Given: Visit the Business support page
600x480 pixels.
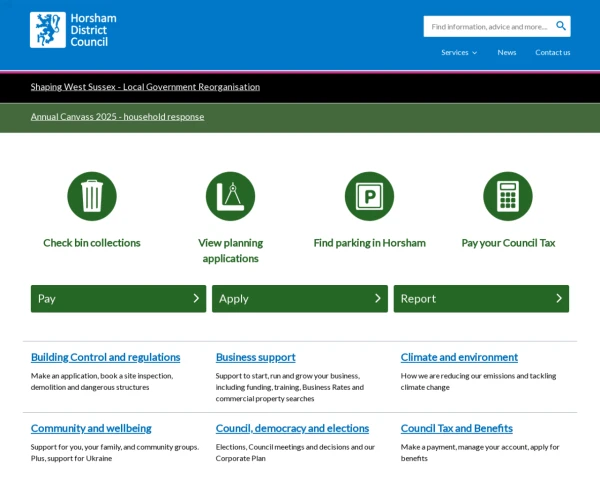Looking at the screenshot, I should [255, 357].
